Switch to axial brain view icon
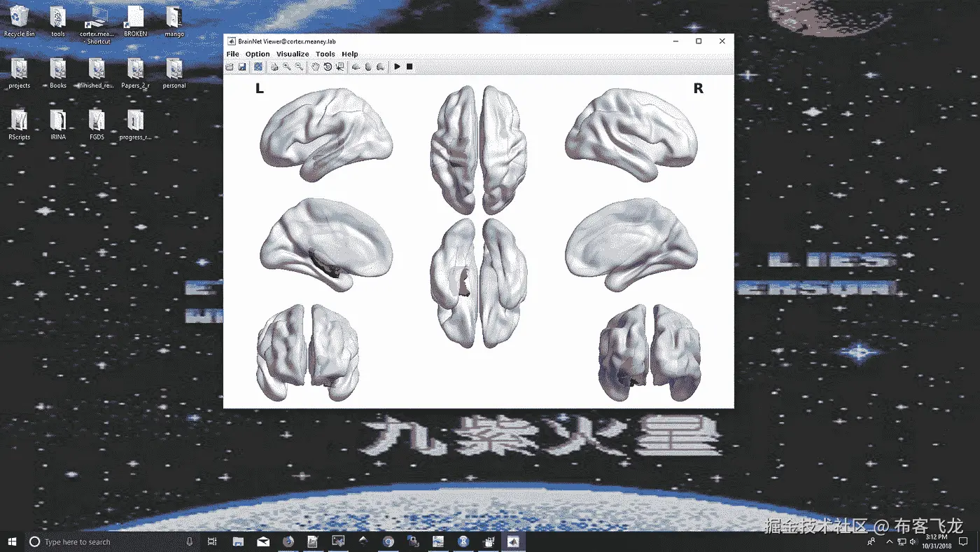 coord(368,67)
